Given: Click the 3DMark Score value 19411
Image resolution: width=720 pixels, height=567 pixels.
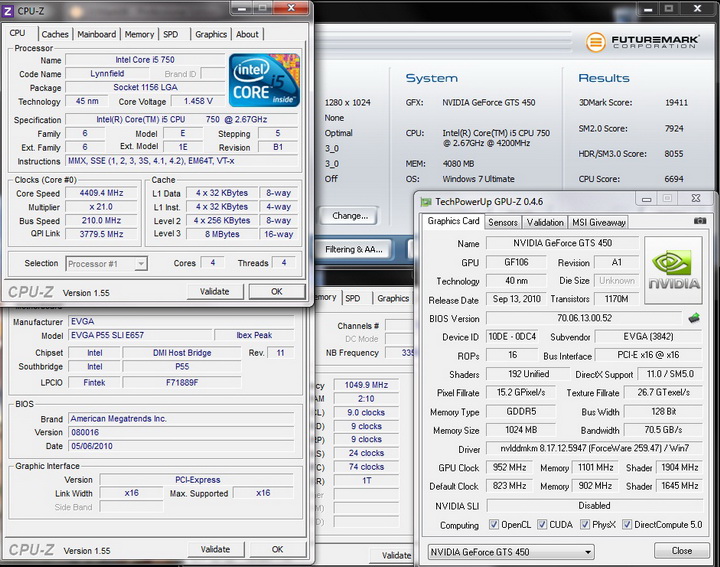Looking at the screenshot, I should [676, 102].
